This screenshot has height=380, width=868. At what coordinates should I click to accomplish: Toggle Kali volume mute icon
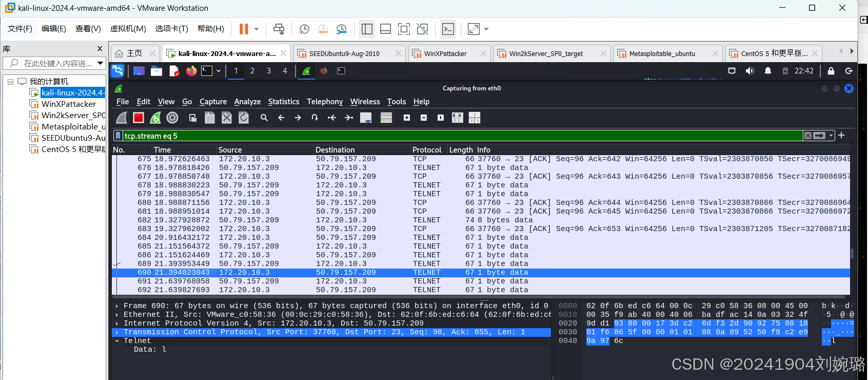click(x=750, y=71)
